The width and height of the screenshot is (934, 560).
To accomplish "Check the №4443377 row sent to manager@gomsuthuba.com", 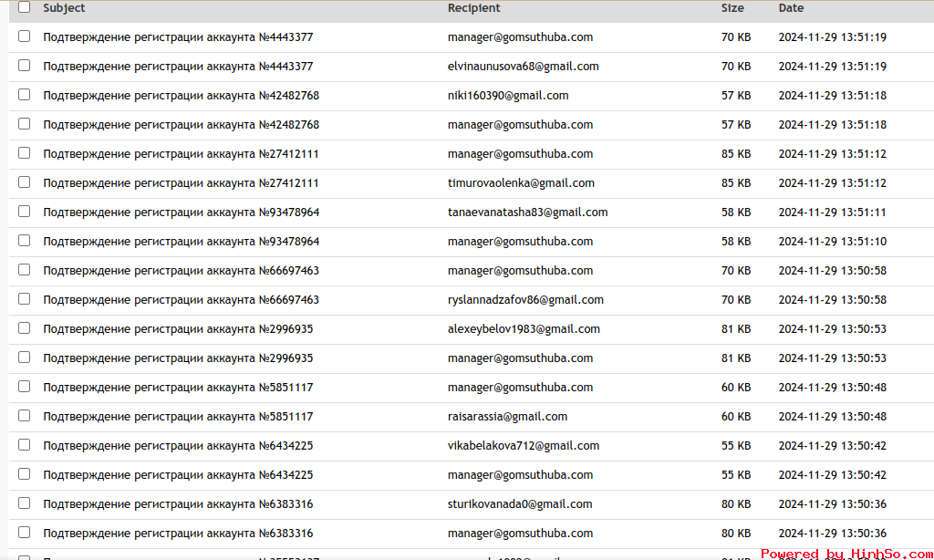I will [24, 36].
